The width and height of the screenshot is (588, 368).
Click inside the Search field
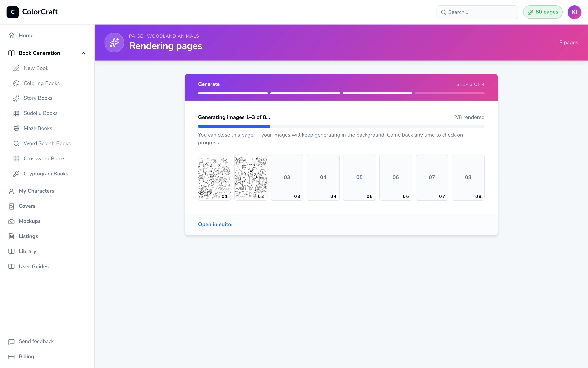coord(477,12)
